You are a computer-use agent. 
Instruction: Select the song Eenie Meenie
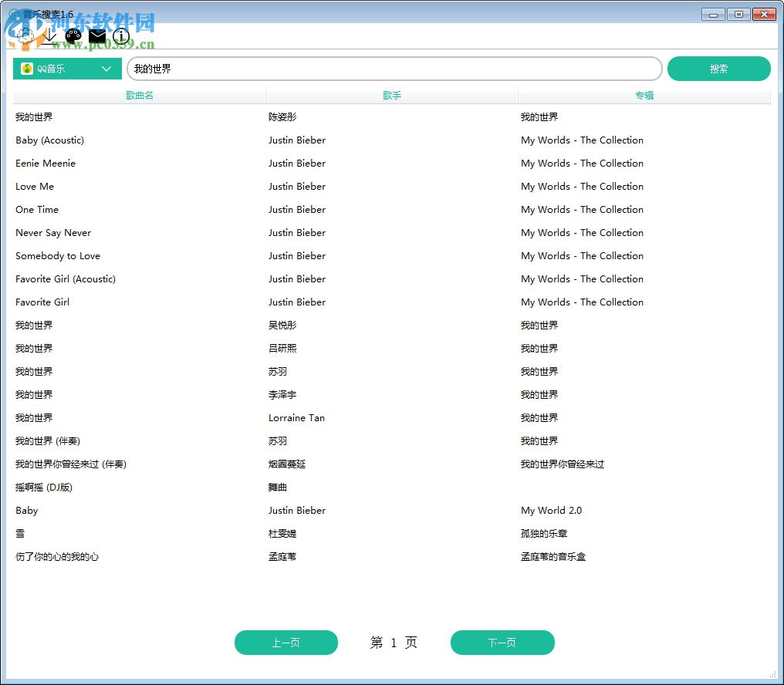(46, 163)
